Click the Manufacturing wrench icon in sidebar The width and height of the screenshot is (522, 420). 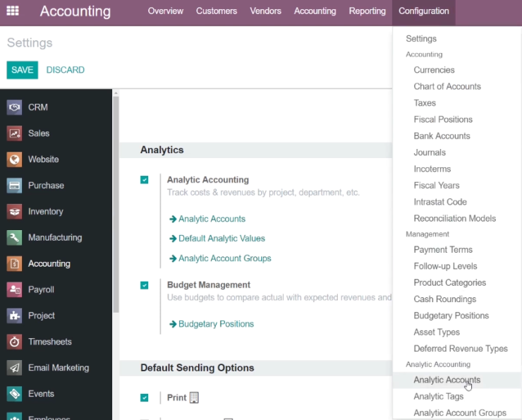14,237
